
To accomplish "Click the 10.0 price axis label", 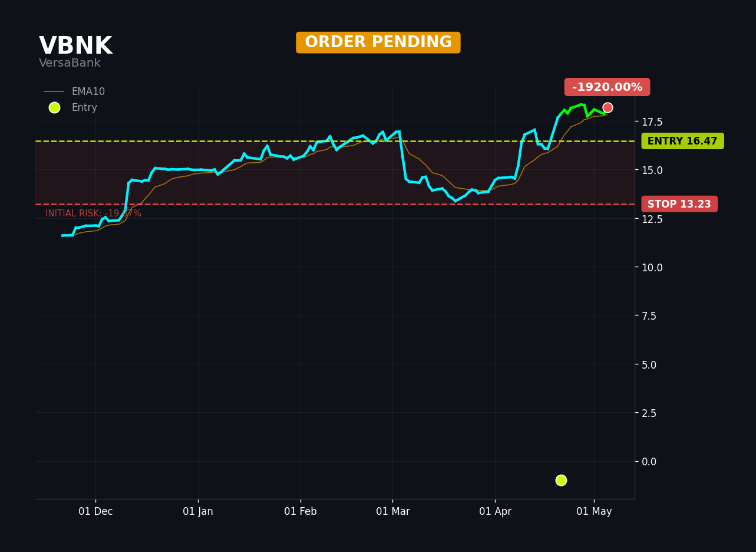I will tap(652, 267).
